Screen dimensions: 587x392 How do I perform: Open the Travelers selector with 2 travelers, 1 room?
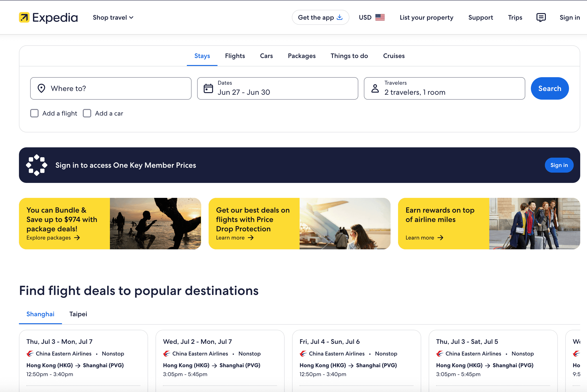point(444,88)
